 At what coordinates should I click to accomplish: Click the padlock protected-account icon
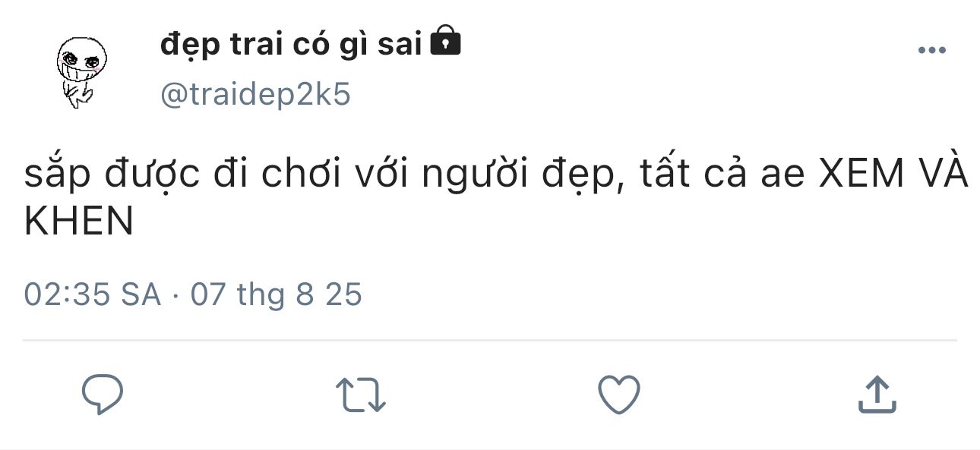(x=445, y=42)
